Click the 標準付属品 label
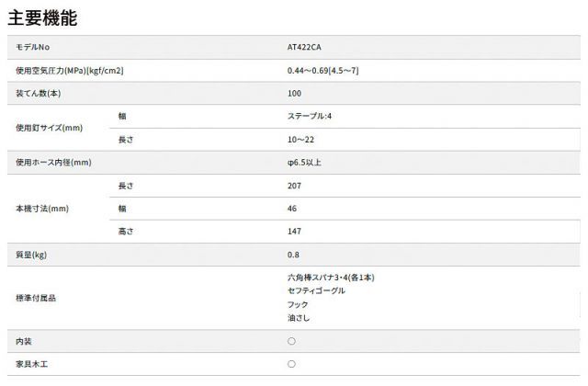 [36, 298]
